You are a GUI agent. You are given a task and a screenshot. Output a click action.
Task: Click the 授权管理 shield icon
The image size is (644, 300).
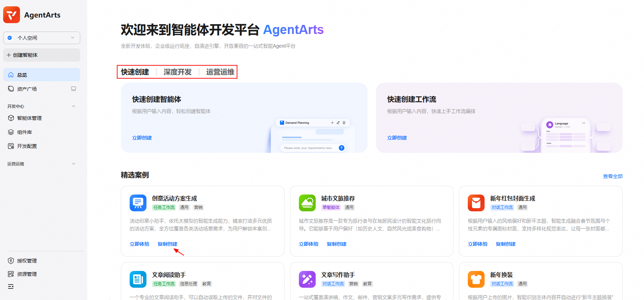tap(11, 261)
